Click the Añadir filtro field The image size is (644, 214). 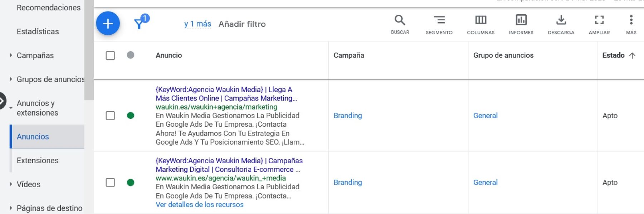click(242, 24)
